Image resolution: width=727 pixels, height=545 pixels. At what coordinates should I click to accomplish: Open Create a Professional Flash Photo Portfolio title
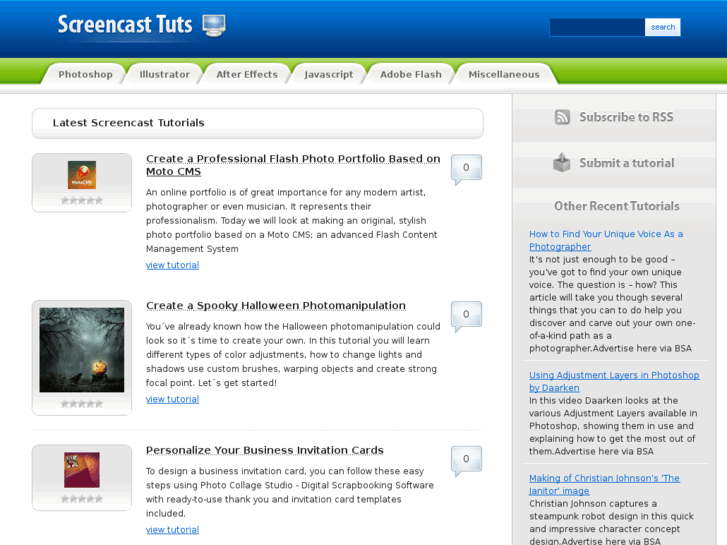[293, 165]
